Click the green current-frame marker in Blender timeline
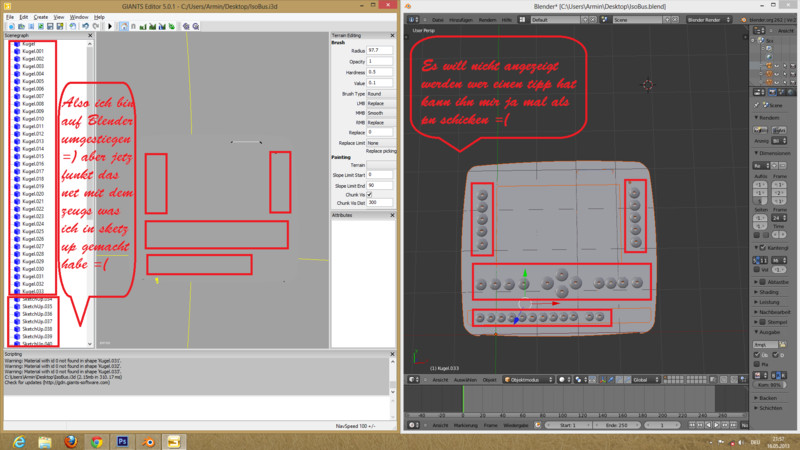The height and width of the screenshot is (450, 800). pos(463,399)
